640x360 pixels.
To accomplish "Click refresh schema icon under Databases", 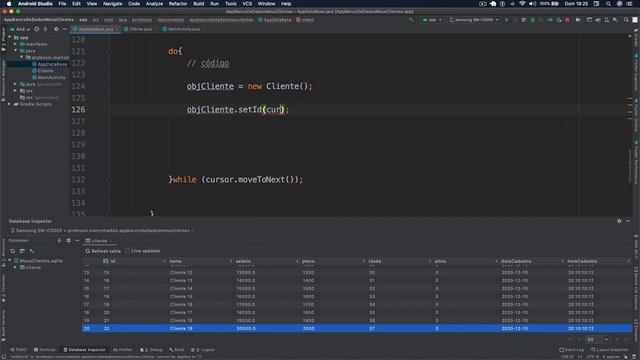I will point(13,251).
